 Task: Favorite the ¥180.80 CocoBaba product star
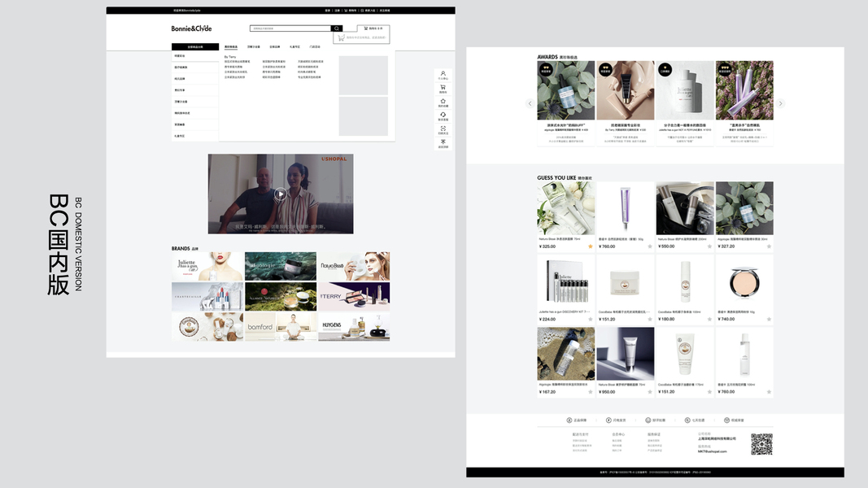pyautogui.click(x=709, y=319)
